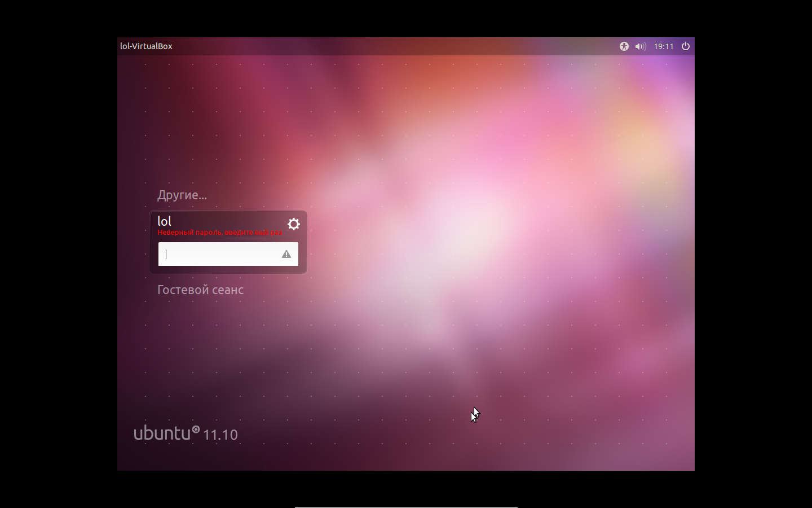Image resolution: width=812 pixels, height=508 pixels.
Task: Choose Гостевой сеанс guest session
Action: point(200,290)
